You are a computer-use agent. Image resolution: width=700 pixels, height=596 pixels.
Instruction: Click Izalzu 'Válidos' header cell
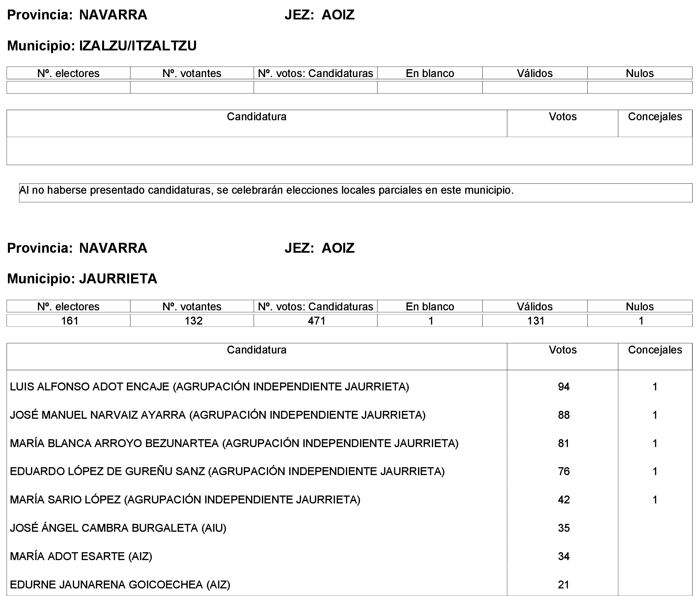535,73
